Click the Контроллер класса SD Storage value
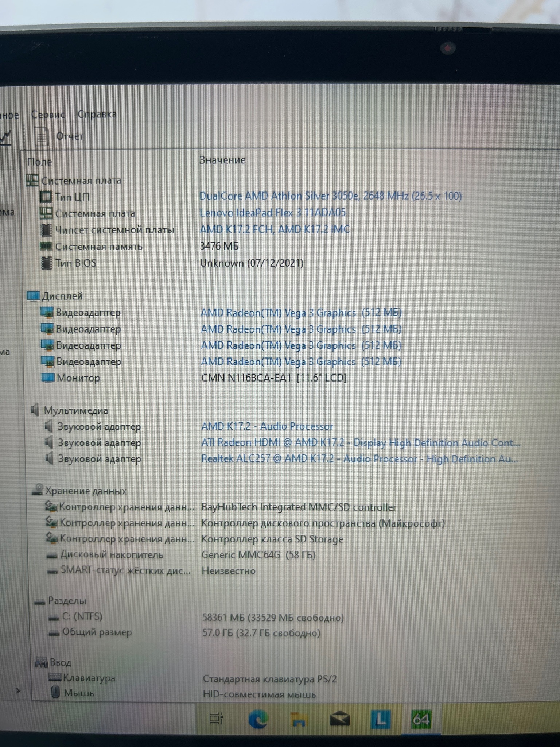Image resolution: width=560 pixels, height=747 pixels. tap(272, 539)
